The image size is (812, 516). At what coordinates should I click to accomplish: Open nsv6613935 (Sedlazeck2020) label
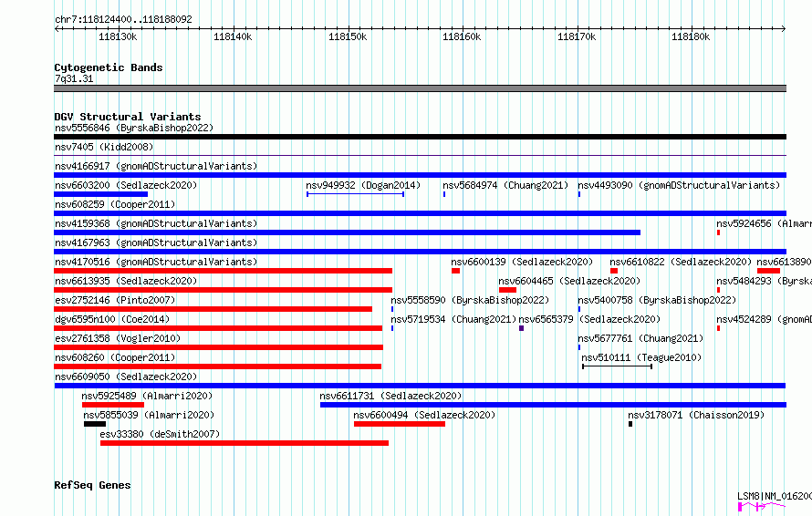pyautogui.click(x=126, y=281)
